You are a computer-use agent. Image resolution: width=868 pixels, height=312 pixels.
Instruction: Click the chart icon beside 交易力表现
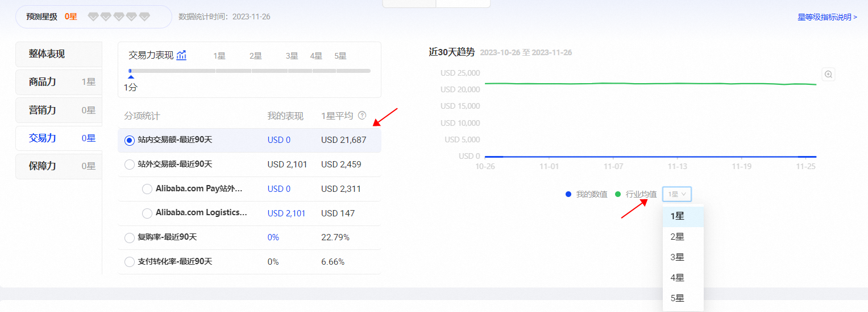(181, 55)
